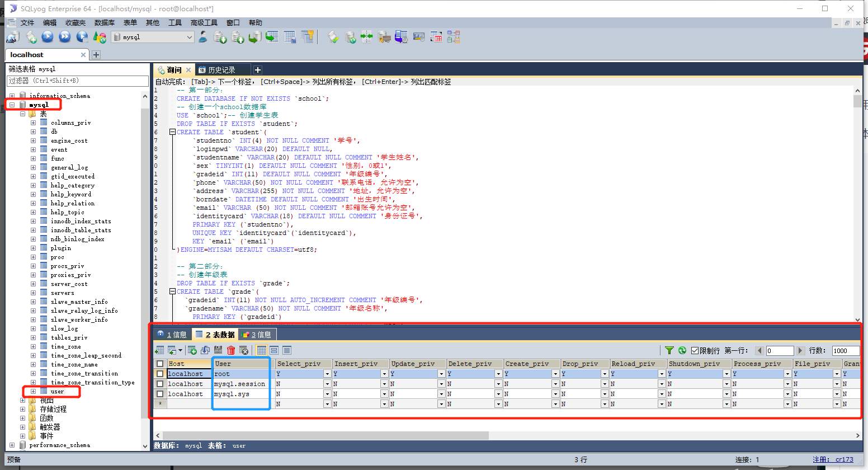Open the 数据库 menu

(x=105, y=23)
